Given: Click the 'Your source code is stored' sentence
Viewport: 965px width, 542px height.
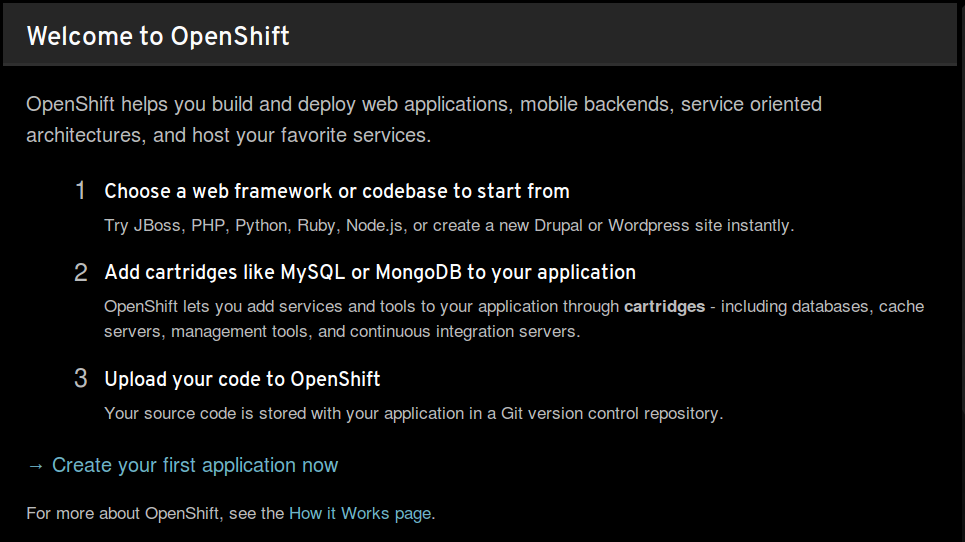Looking at the screenshot, I should click(414, 413).
